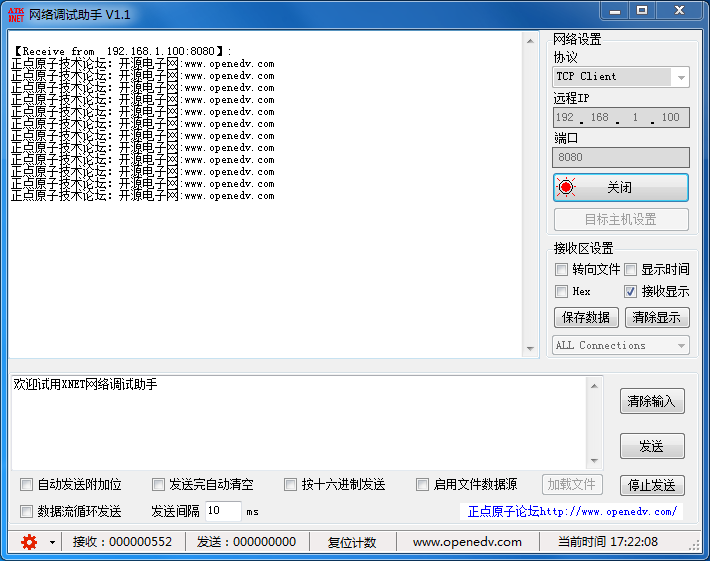Click the red gear settings icon

[x=29, y=542]
